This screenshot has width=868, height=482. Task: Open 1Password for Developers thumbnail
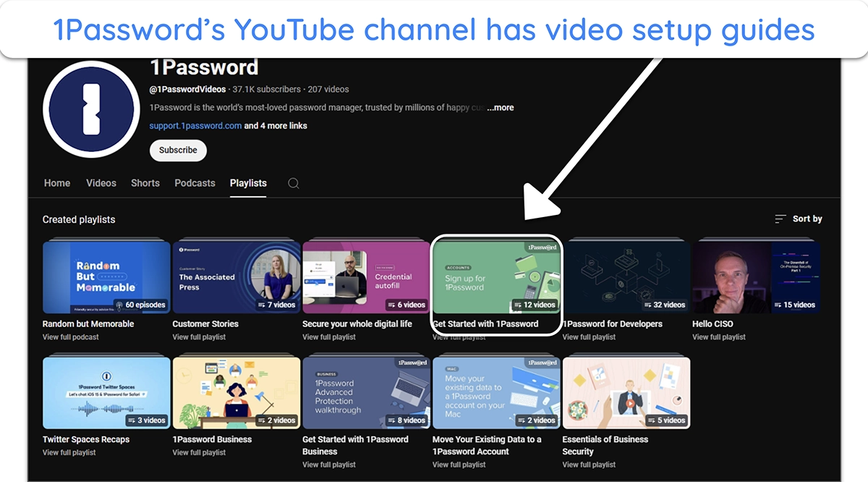[626, 277]
